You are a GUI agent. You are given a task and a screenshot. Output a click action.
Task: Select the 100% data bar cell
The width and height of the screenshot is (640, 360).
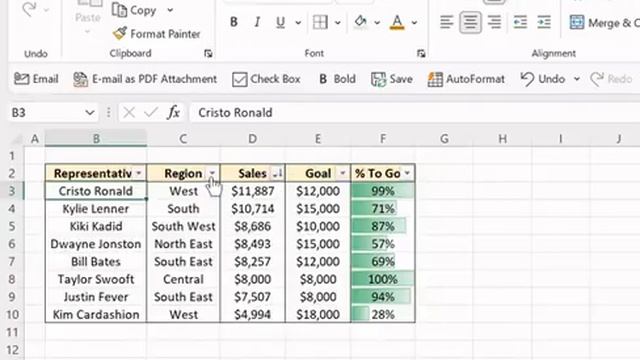click(x=383, y=279)
